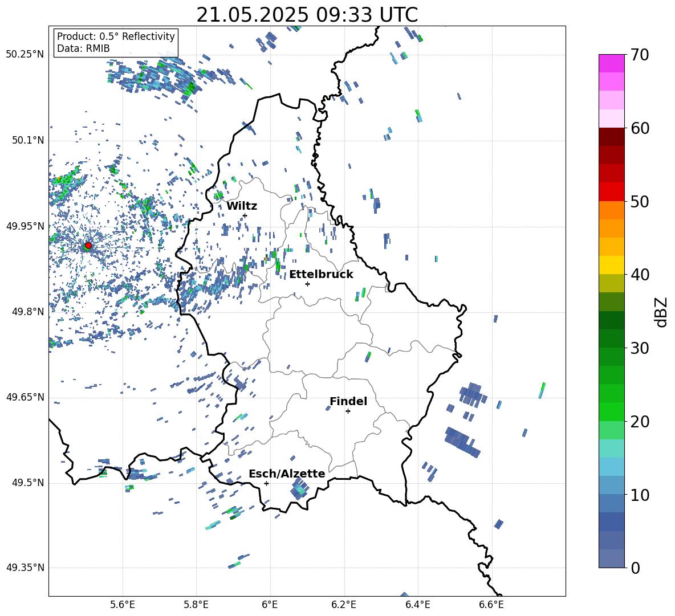Click the colorbar value 10
This screenshot has height=616, width=675.
tap(640, 495)
